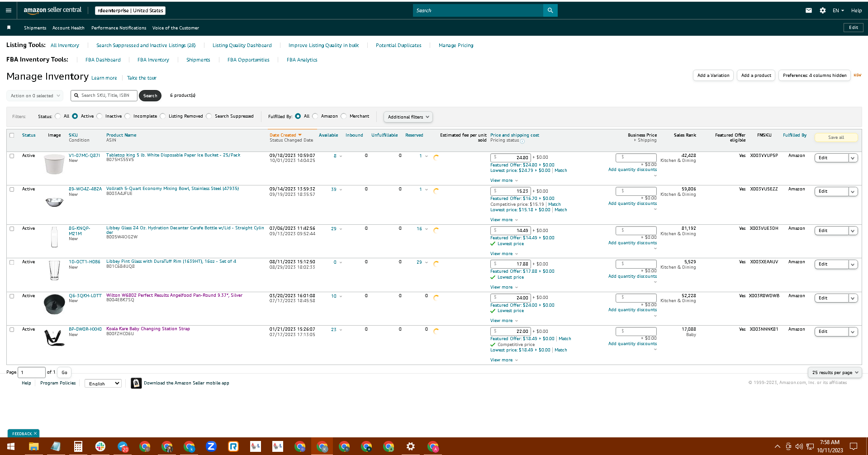Expand reserved 16 chevron for Libbey Decanter

point(426,229)
